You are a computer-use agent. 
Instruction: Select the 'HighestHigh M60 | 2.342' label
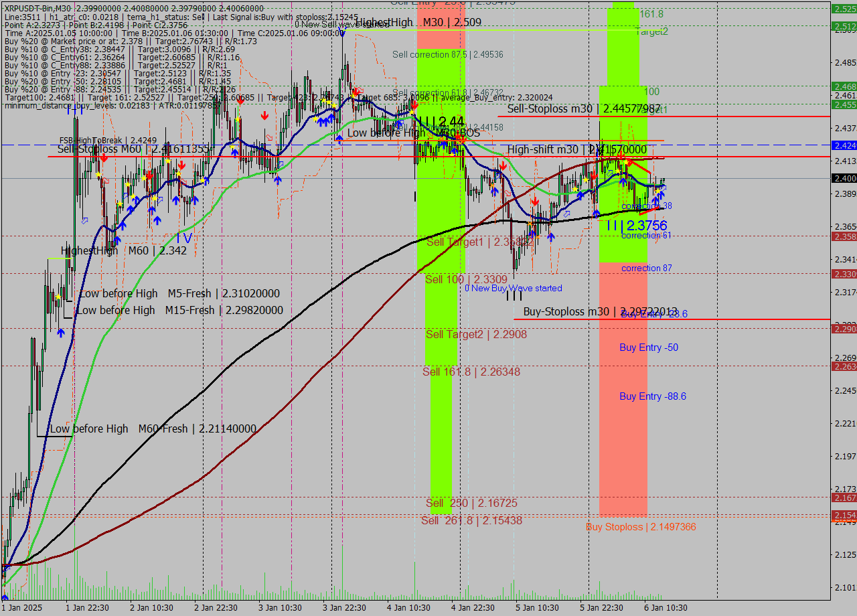pos(124,250)
